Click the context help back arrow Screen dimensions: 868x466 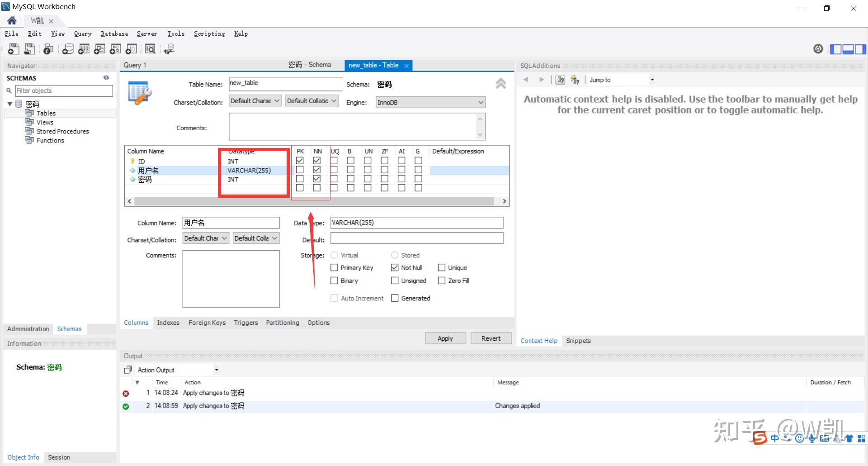526,80
